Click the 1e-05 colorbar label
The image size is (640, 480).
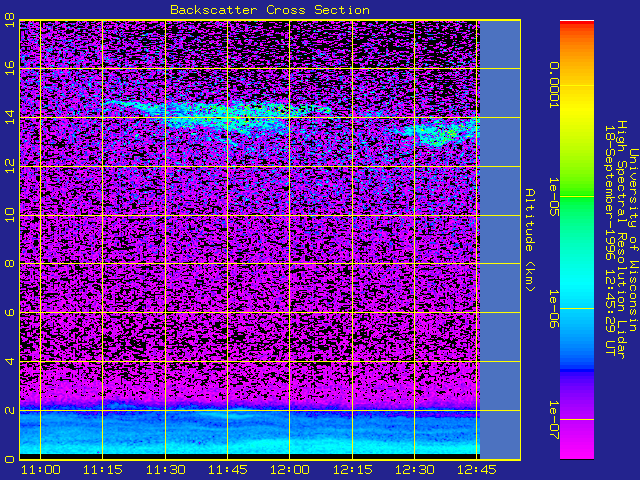coord(554,197)
